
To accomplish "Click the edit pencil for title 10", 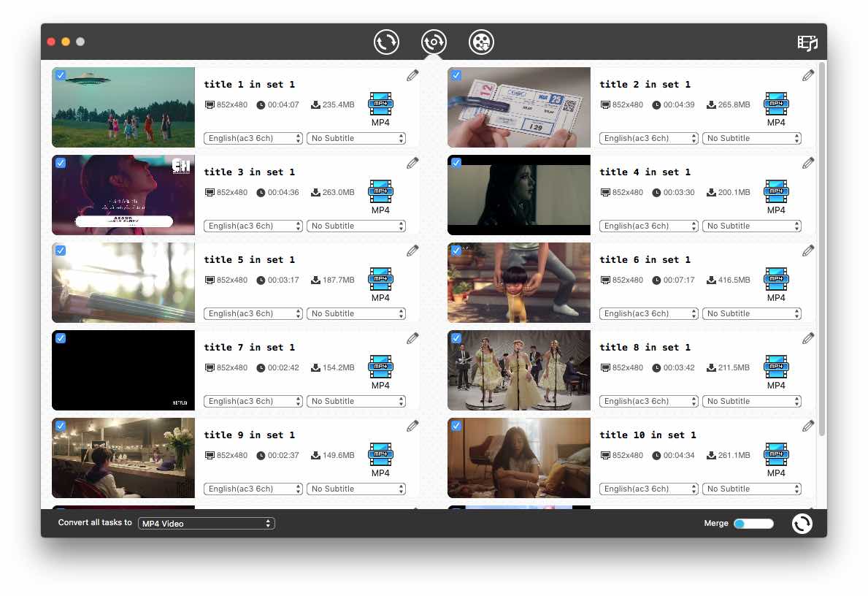I will (x=808, y=426).
